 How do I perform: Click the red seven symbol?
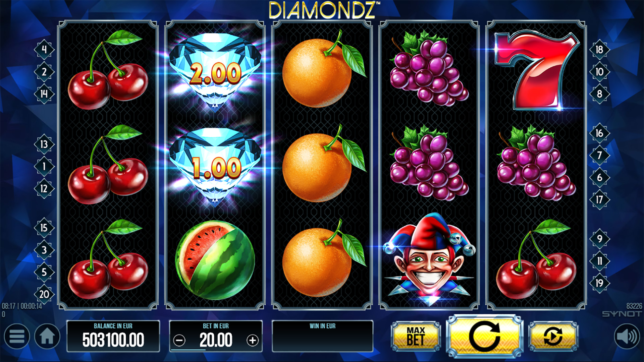point(537,70)
